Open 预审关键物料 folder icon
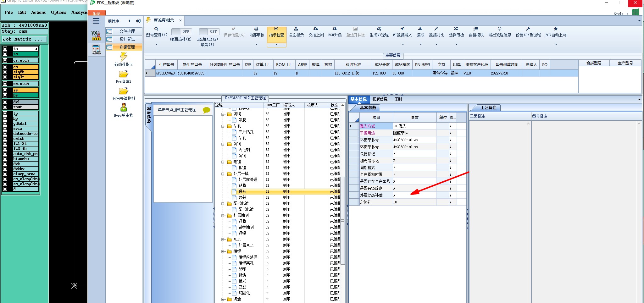Image resolution: width=644 pixels, height=303 pixels. pyautogui.click(x=124, y=91)
